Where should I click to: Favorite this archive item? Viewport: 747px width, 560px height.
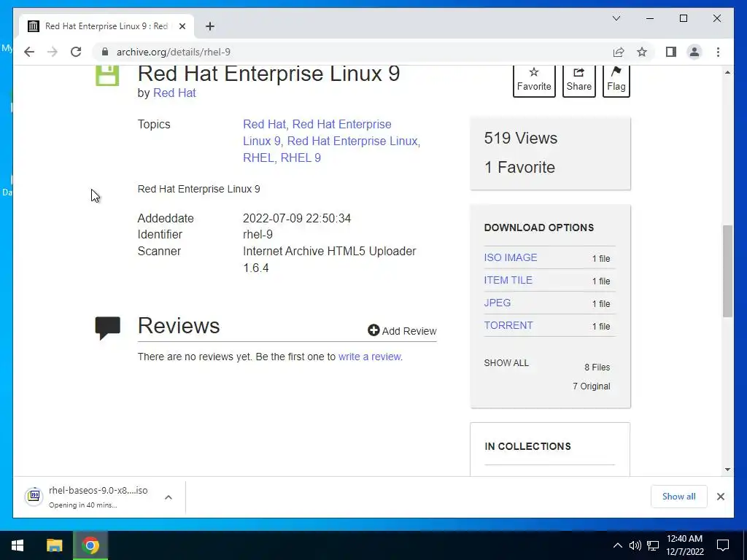534,80
